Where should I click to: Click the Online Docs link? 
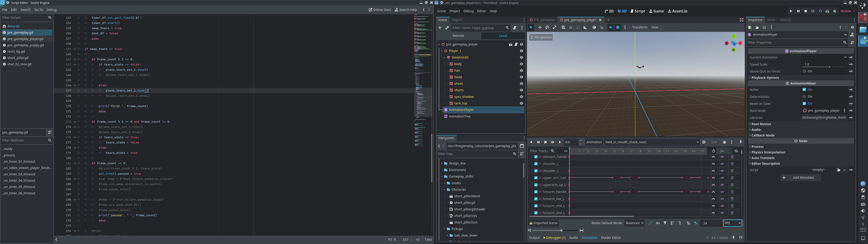pos(380,9)
